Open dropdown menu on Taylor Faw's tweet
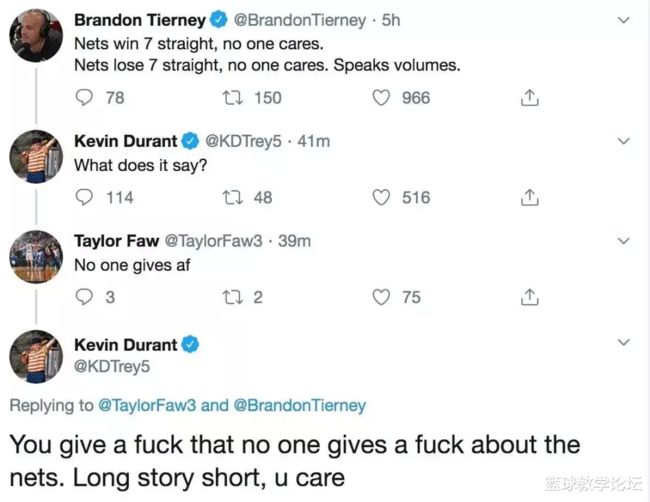The image size is (650, 502). [x=623, y=241]
